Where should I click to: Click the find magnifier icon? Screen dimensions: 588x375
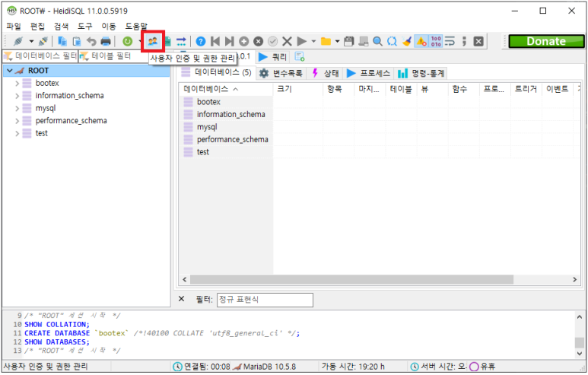point(377,41)
